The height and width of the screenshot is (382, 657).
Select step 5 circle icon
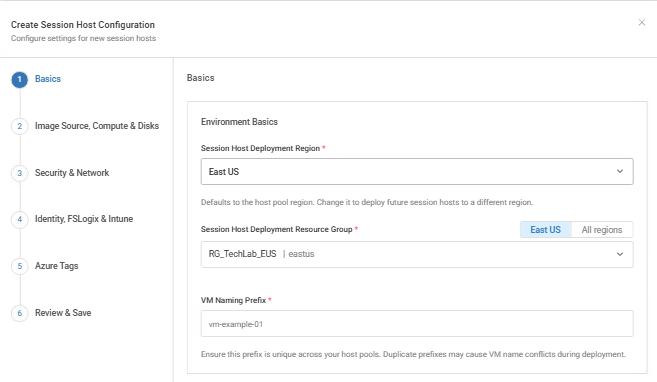click(19, 266)
